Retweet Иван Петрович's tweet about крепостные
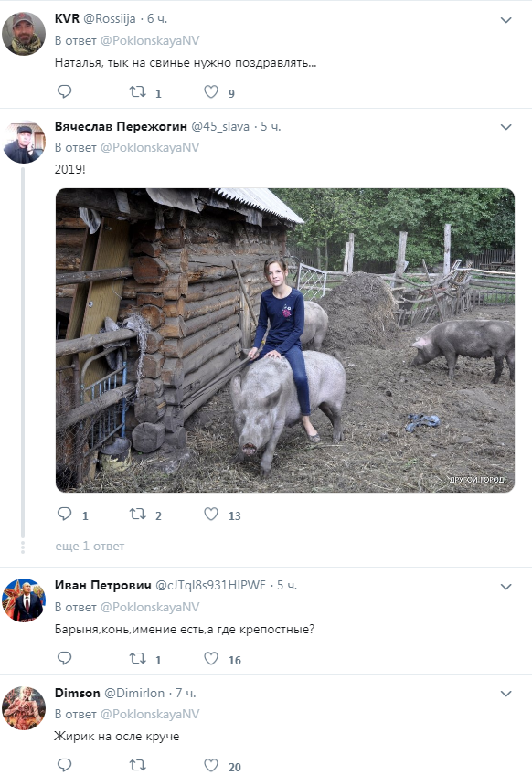The image size is (532, 775). pyautogui.click(x=137, y=658)
